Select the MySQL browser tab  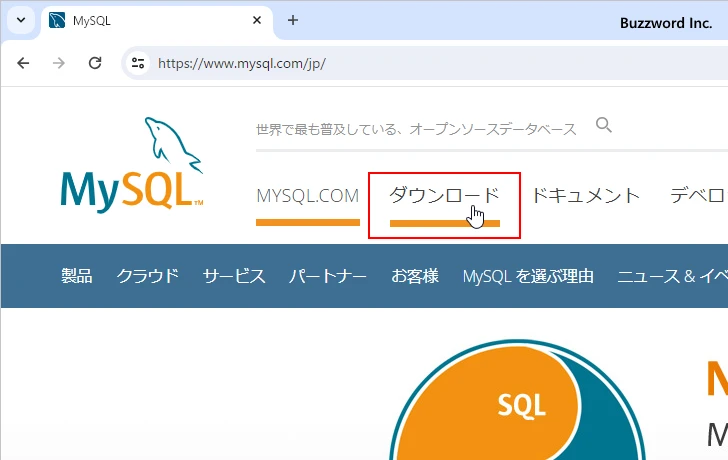[x=150, y=20]
